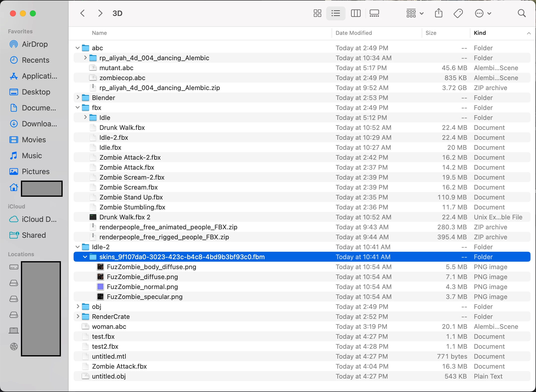Expand the Blender folder
Viewport: 536px width, 392px height.
point(78,98)
